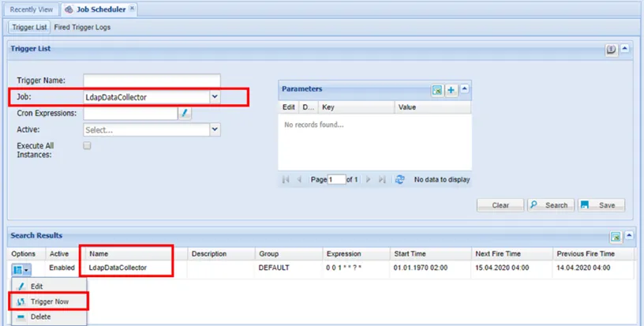Click the Key column header in Parameters
644x326 pixels.
click(x=356, y=107)
